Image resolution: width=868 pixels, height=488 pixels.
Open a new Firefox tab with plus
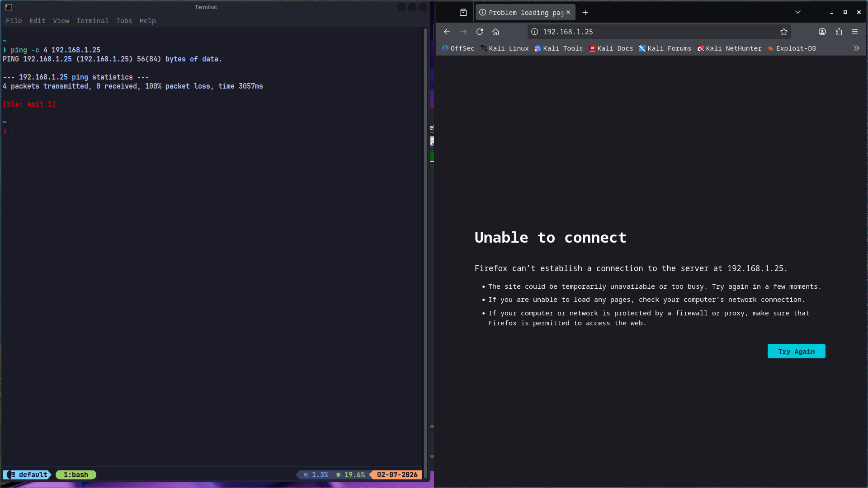click(x=585, y=13)
